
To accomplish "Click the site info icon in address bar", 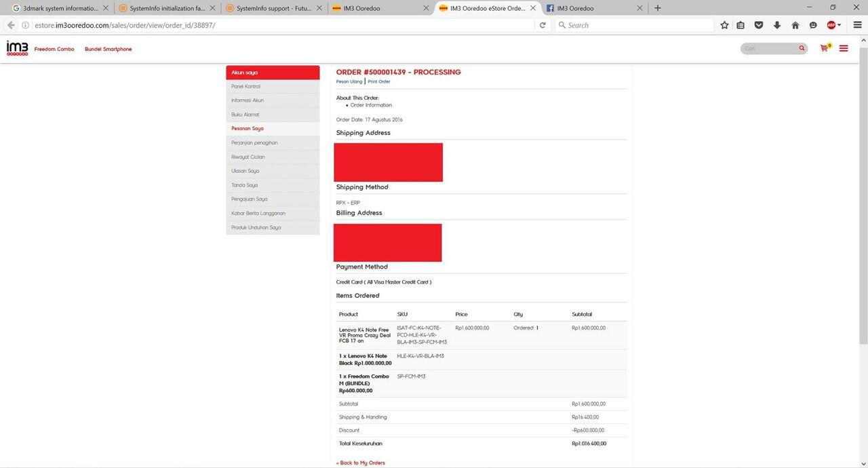I will click(x=26, y=25).
